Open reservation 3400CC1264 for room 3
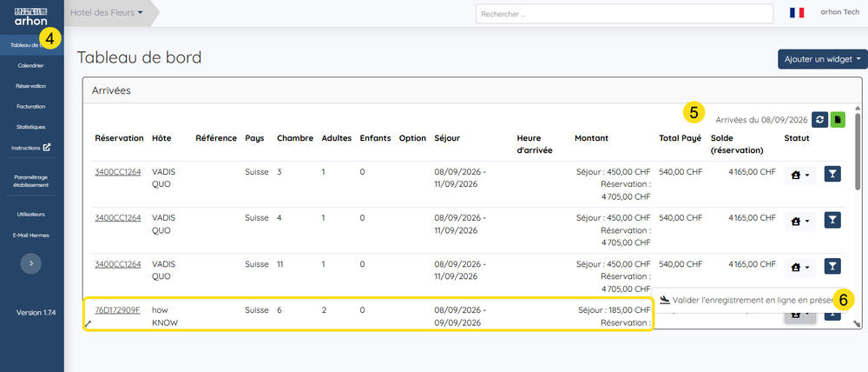The height and width of the screenshot is (372, 868). point(118,172)
